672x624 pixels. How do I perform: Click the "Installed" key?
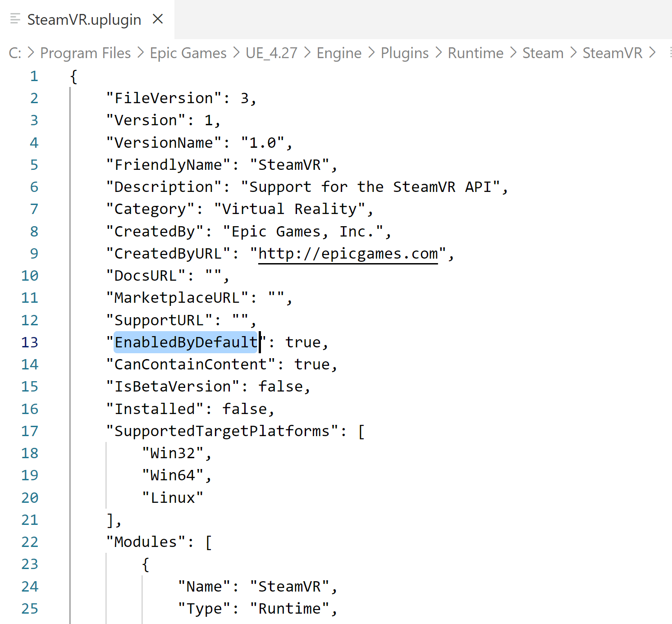click(x=155, y=409)
